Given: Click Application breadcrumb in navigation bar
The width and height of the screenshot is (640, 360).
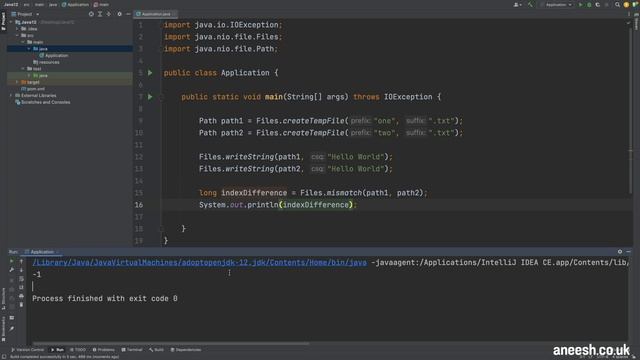Looking at the screenshot, I should (75, 4).
